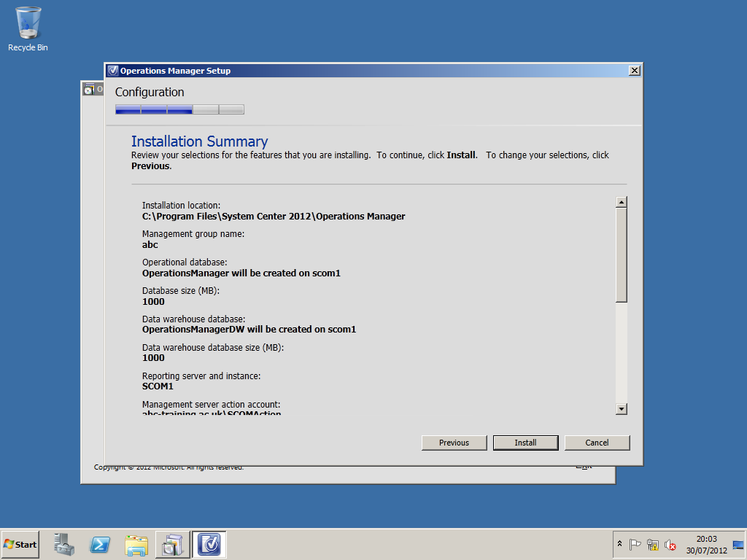Image resolution: width=747 pixels, height=560 pixels.
Task: Close the Operations Manager Setup dialog
Action: tap(634, 71)
